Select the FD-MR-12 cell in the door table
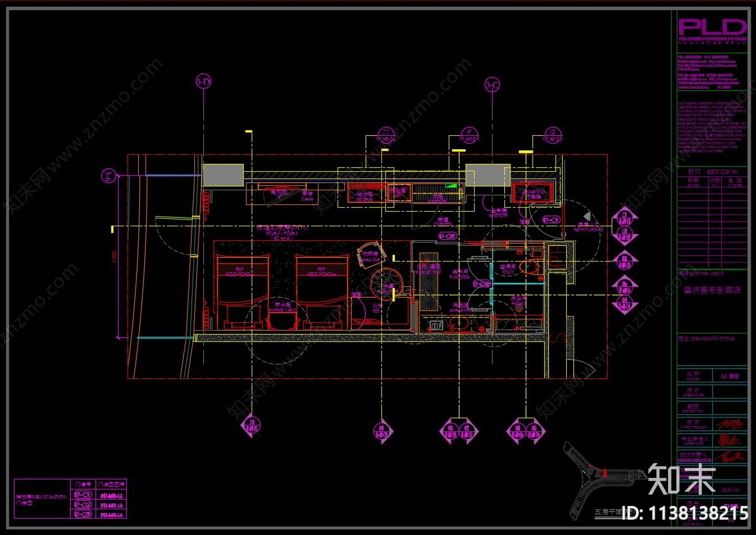Image resolution: width=756 pixels, height=535 pixels. point(111,495)
